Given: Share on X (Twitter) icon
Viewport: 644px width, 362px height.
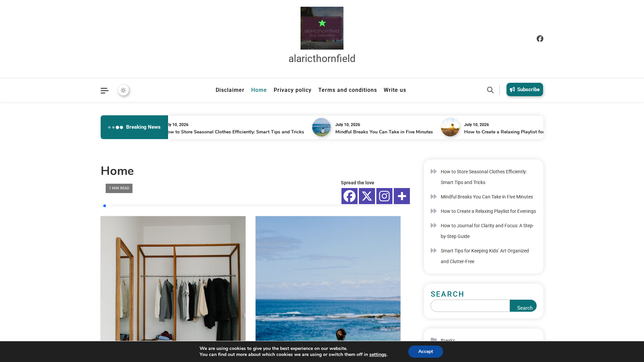Looking at the screenshot, I should (367, 196).
